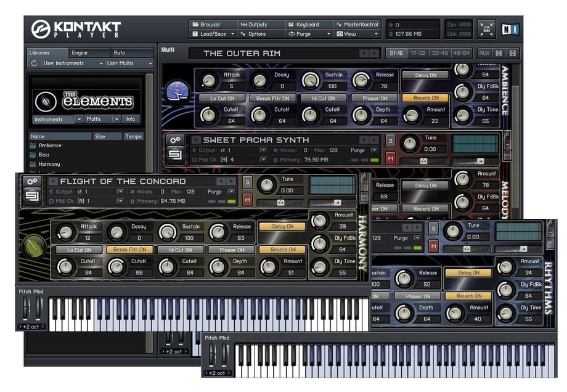Select multi page 17-32
Screen dimensions: 567x392
click(418, 53)
